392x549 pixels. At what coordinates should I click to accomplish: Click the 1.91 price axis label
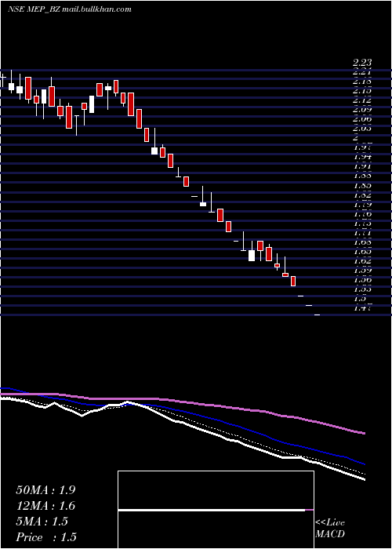point(362,166)
